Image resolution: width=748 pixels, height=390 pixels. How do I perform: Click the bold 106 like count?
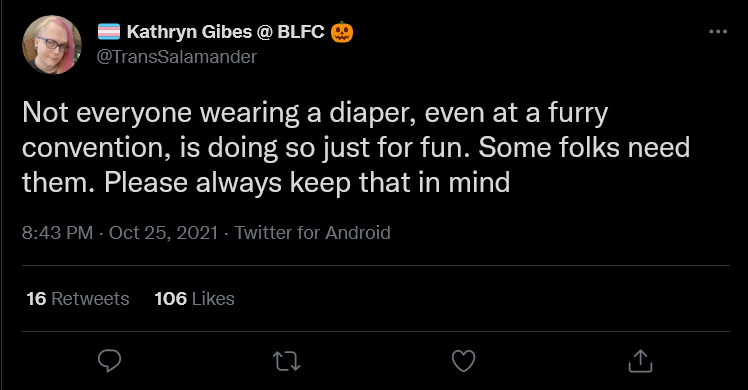pyautogui.click(x=171, y=298)
